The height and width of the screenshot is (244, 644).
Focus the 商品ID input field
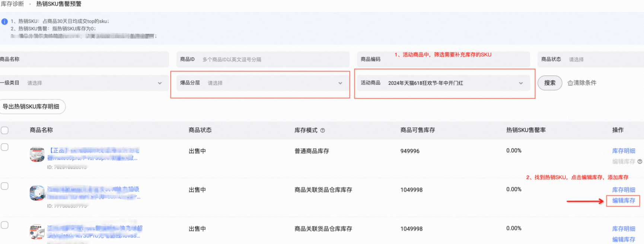(x=263, y=60)
